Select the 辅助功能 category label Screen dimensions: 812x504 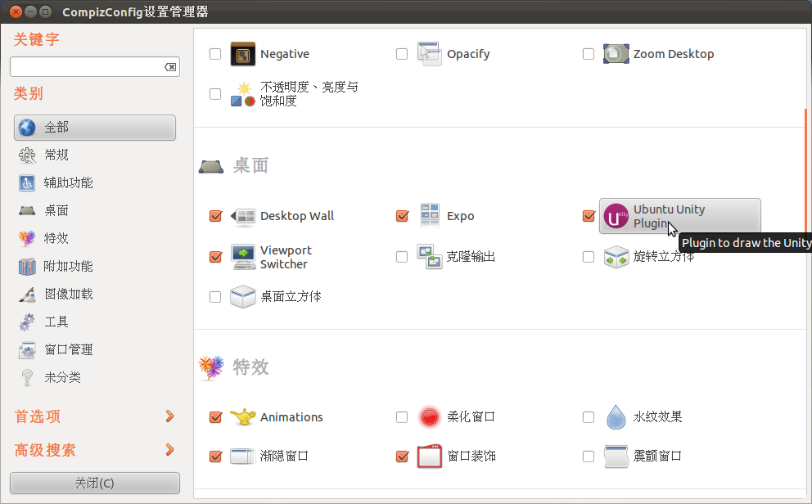(x=68, y=182)
